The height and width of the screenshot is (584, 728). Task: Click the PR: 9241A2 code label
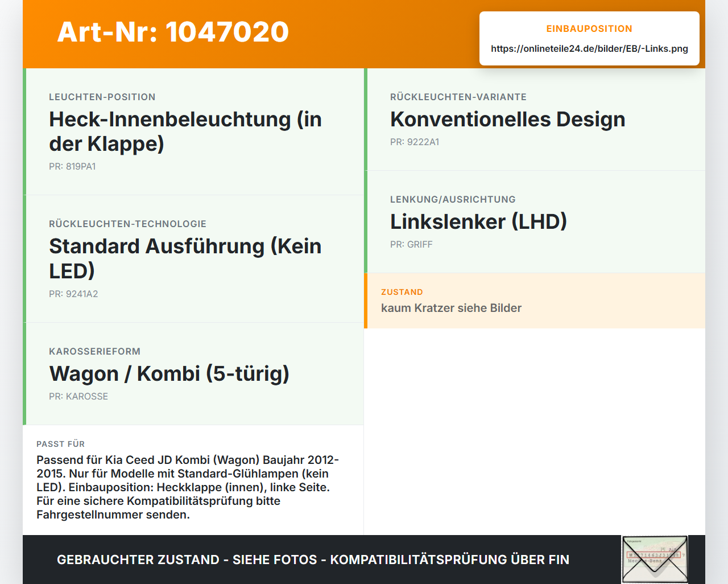tap(73, 294)
